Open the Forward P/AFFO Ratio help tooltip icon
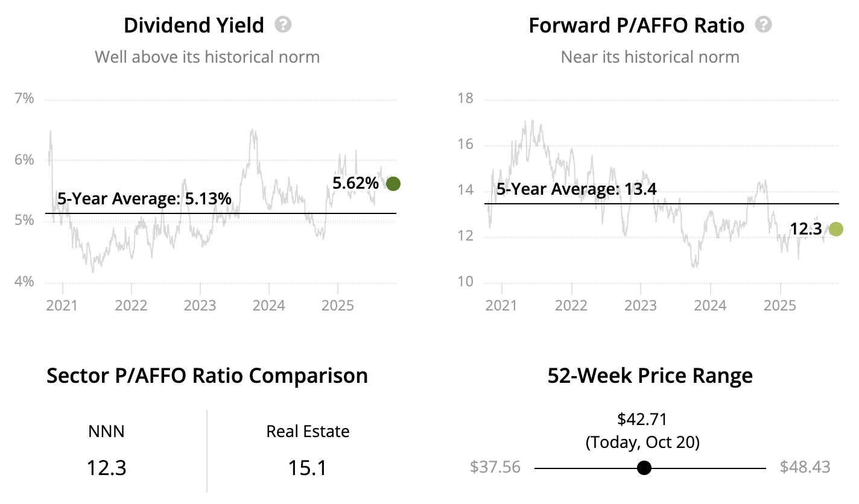 point(764,25)
